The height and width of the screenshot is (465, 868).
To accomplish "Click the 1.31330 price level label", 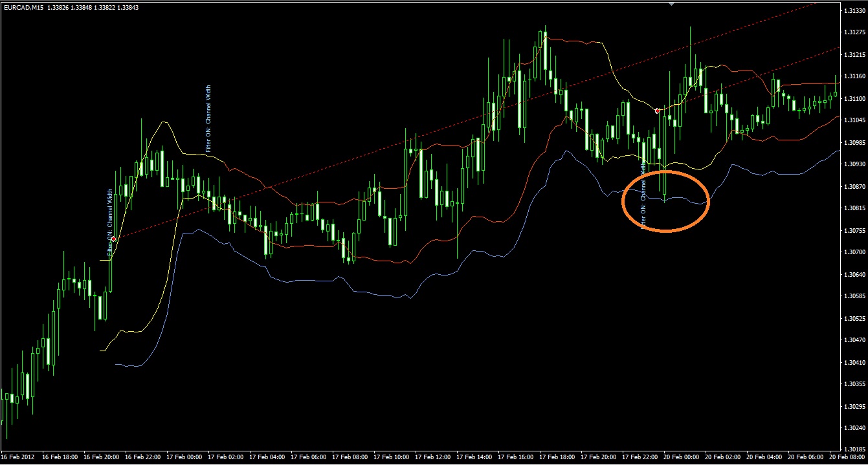I will click(x=855, y=12).
